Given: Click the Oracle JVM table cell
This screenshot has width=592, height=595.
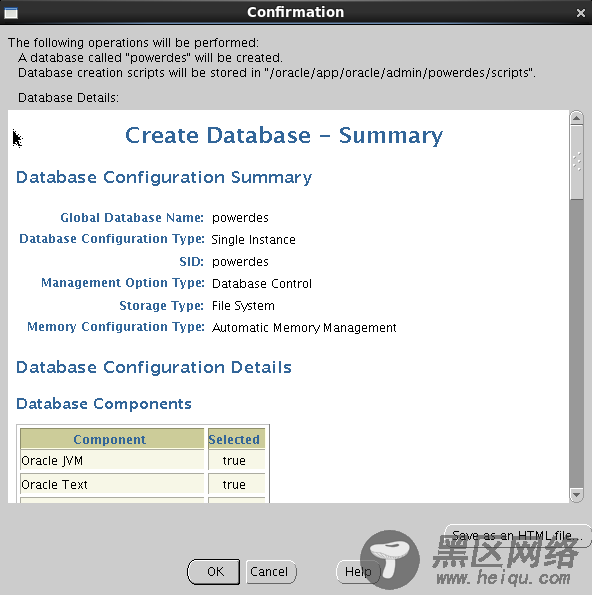Looking at the screenshot, I should 112,460.
